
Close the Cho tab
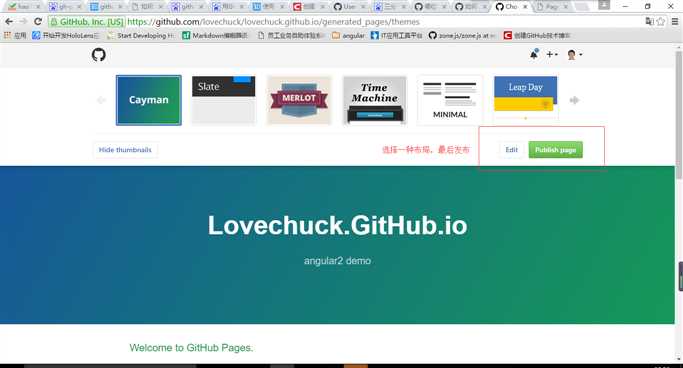click(x=525, y=7)
